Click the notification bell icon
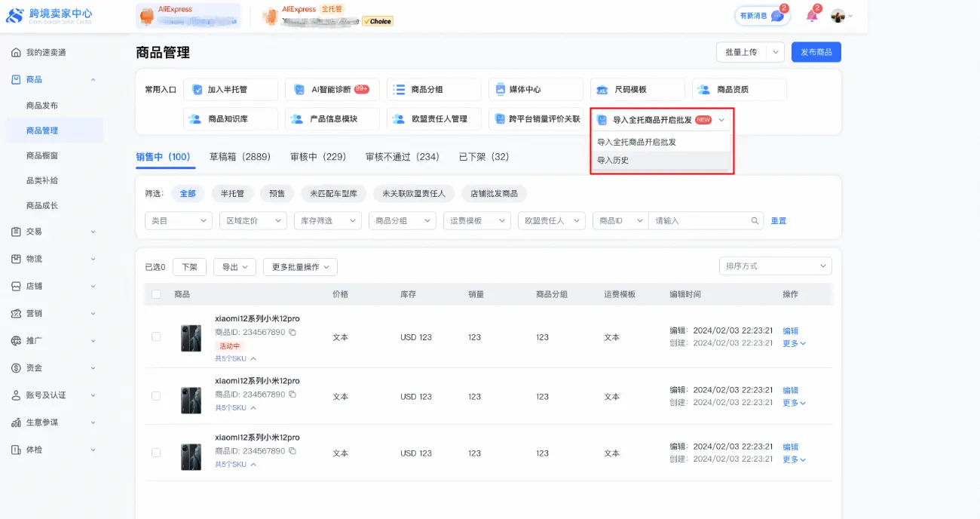This screenshot has height=519, width=980. pyautogui.click(x=812, y=15)
